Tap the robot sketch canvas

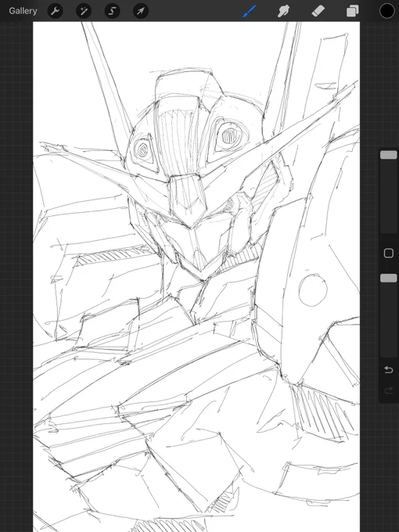tap(196, 276)
